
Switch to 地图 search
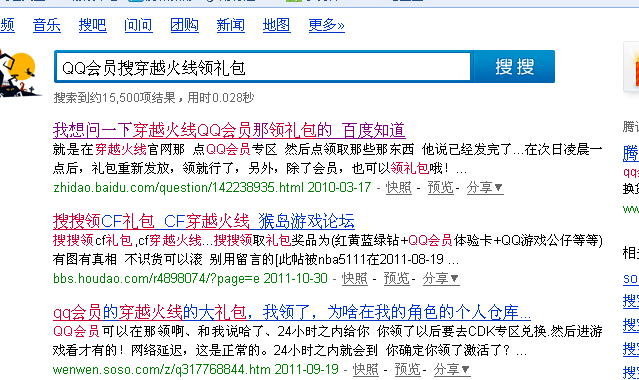(277, 25)
